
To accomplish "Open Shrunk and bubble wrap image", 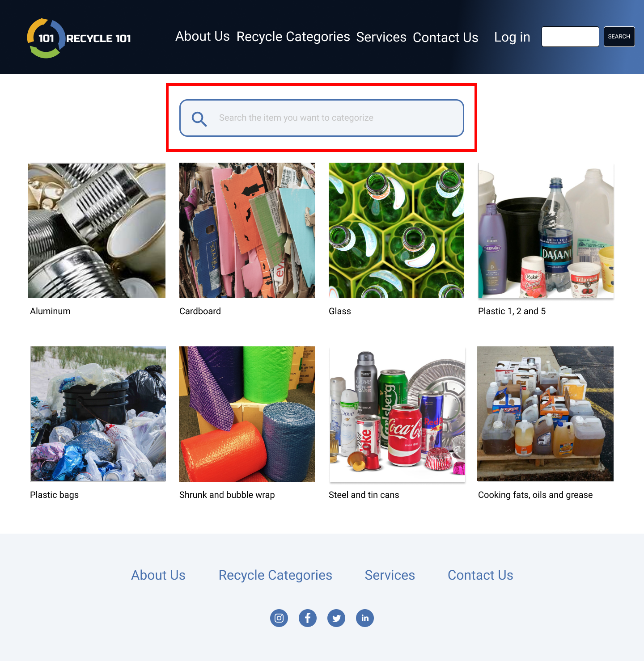I will click(x=247, y=414).
